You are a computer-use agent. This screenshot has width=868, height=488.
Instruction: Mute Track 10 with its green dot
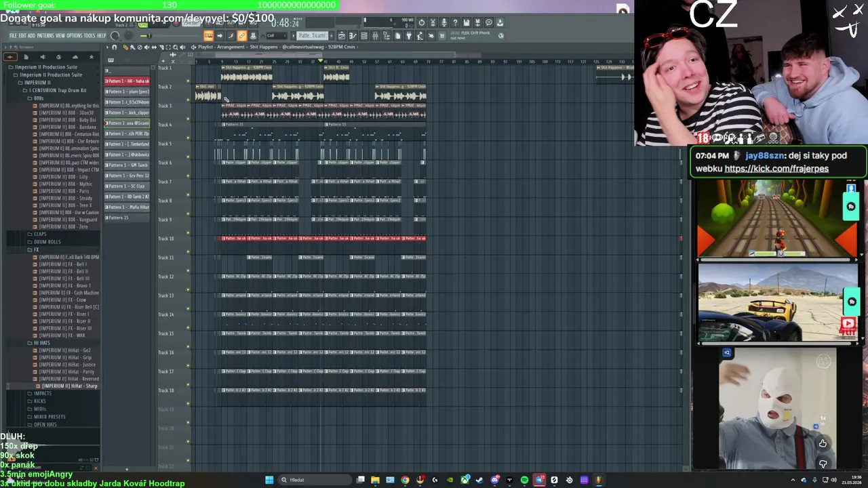189,251
